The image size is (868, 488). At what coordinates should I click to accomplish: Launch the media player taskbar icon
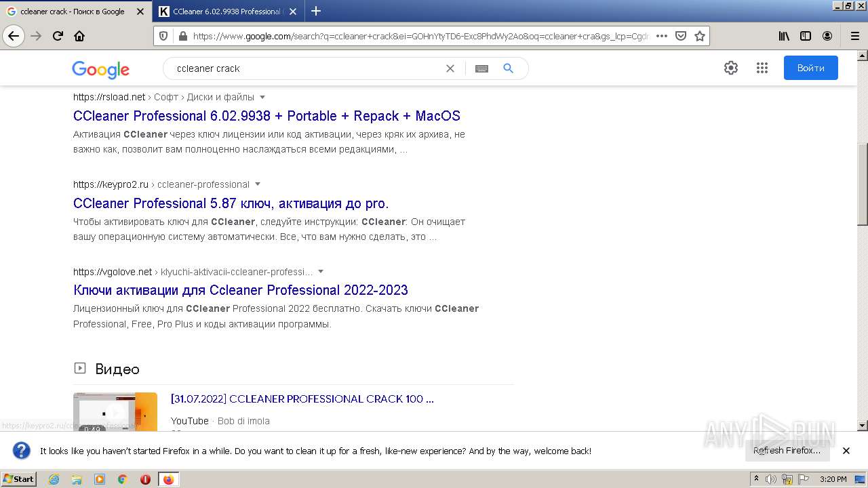tap(100, 479)
